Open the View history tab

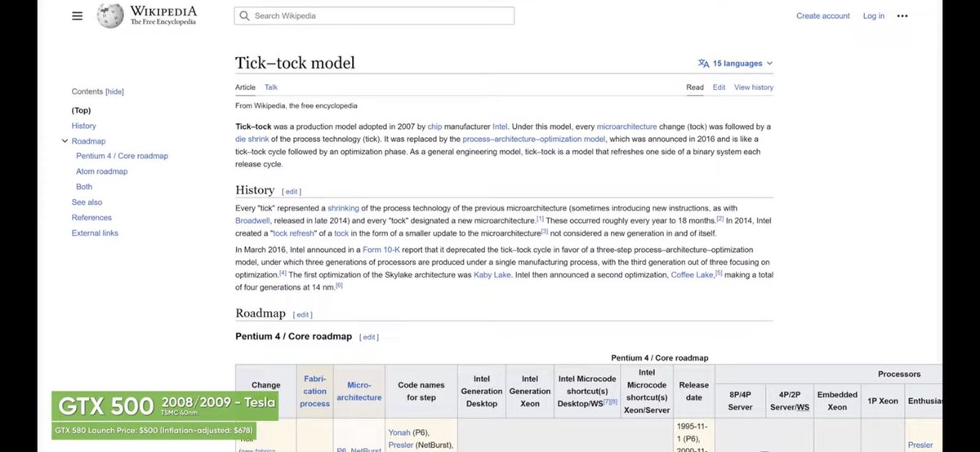tap(754, 87)
